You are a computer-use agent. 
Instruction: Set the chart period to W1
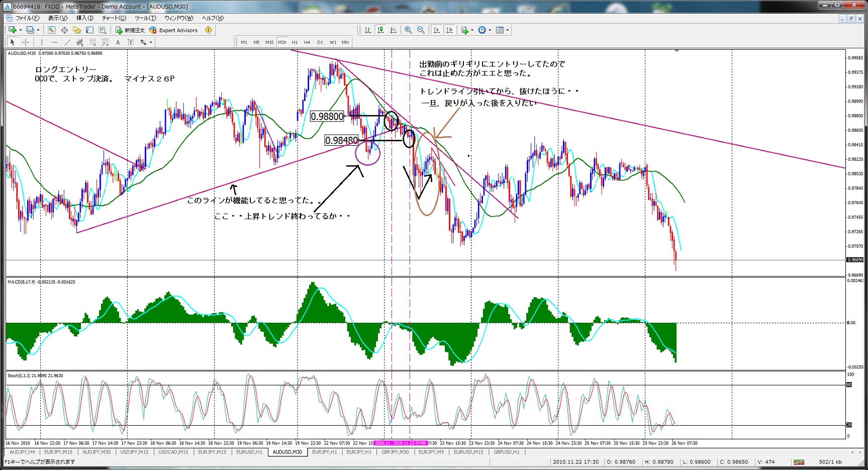(333, 42)
